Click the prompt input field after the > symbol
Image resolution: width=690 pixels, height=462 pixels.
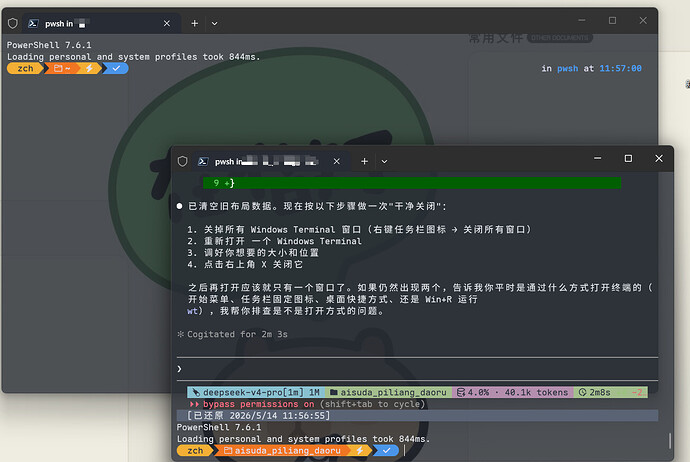(x=417, y=369)
